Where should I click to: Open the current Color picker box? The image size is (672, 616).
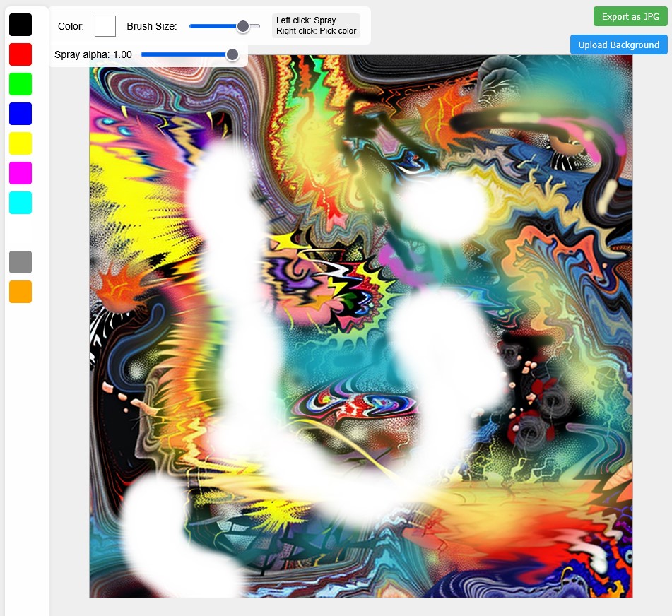(x=105, y=26)
